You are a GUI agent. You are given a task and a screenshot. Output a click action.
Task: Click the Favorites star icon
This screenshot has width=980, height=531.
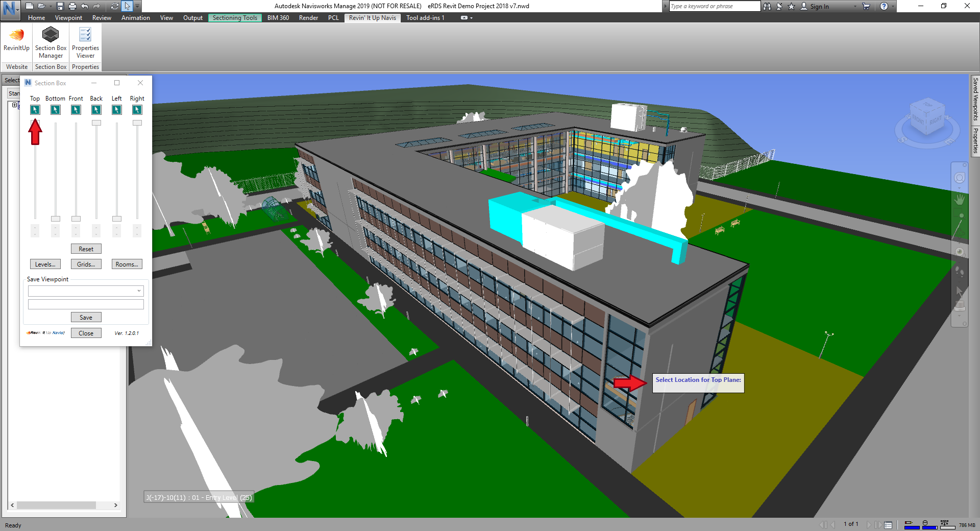(x=791, y=6)
